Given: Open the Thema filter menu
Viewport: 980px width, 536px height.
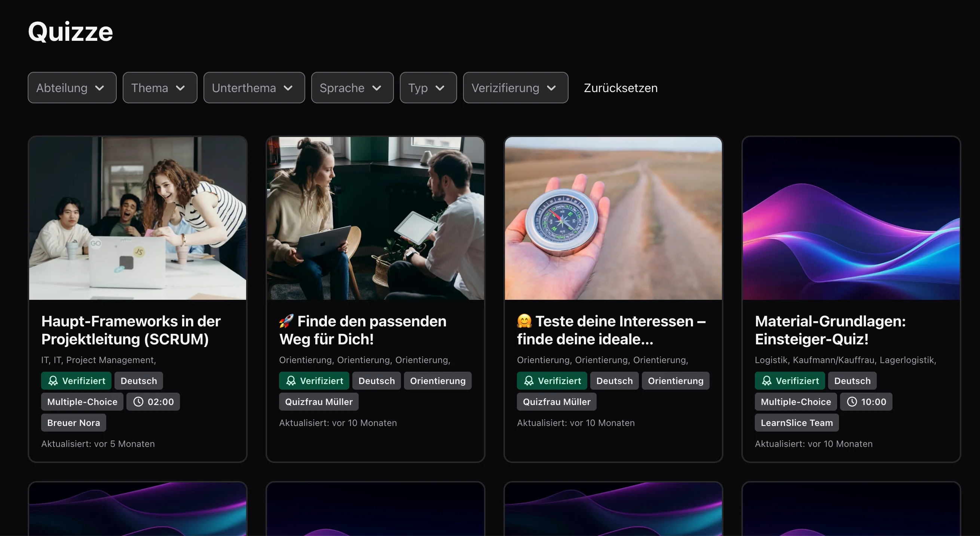Looking at the screenshot, I should pos(159,88).
